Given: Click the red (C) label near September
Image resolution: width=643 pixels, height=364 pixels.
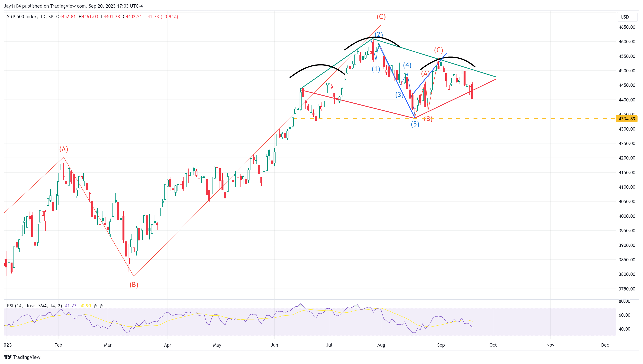Looking at the screenshot, I should (x=438, y=50).
